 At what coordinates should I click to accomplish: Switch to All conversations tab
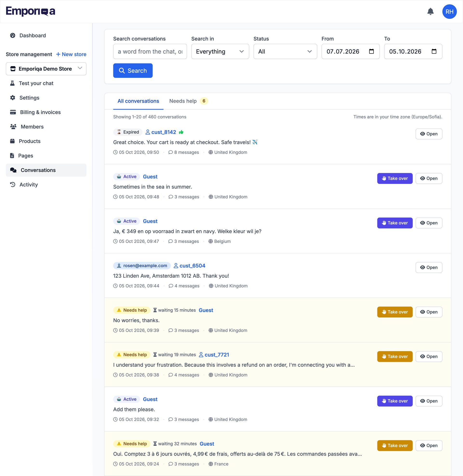click(138, 101)
